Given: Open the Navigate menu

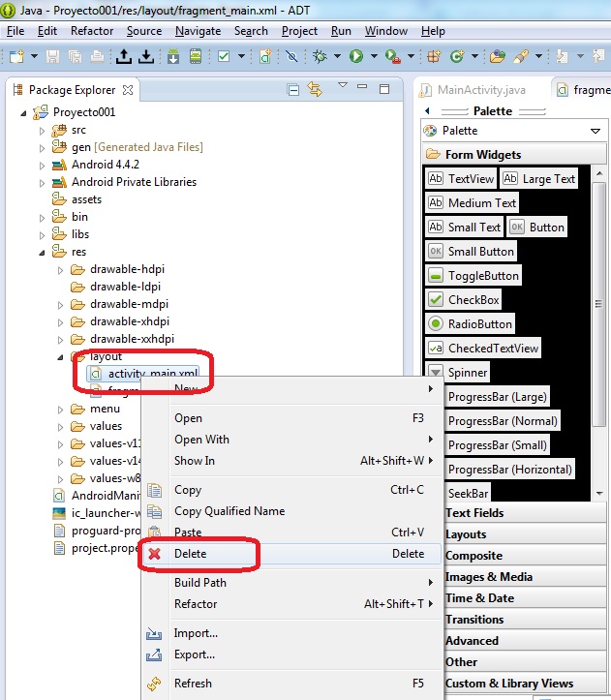Looking at the screenshot, I should (198, 31).
